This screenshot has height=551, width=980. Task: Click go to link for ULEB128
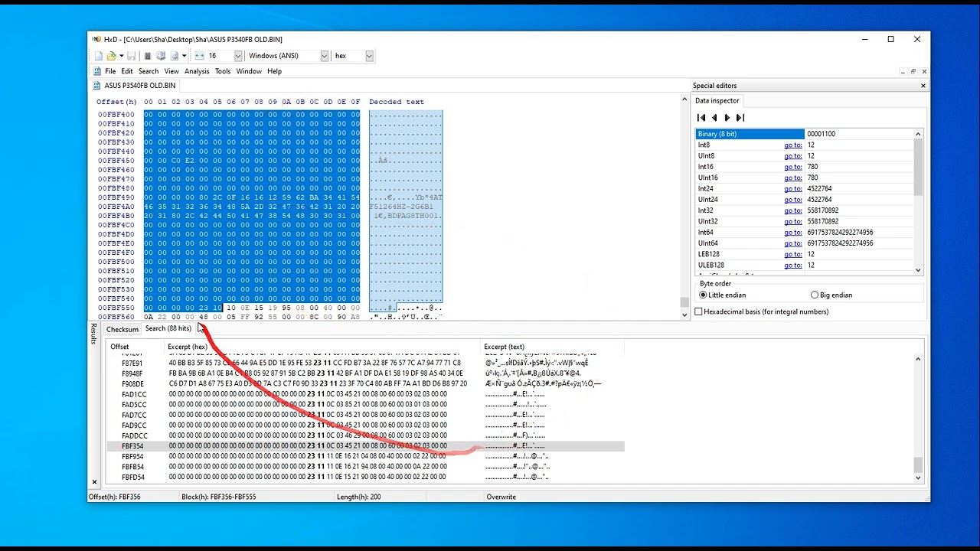click(x=793, y=265)
